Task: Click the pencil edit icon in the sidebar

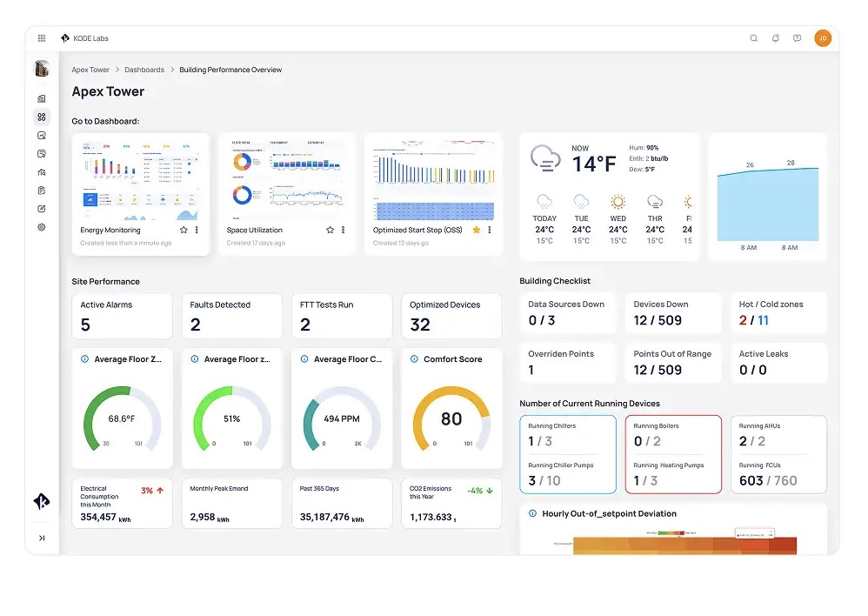Action: (42, 209)
